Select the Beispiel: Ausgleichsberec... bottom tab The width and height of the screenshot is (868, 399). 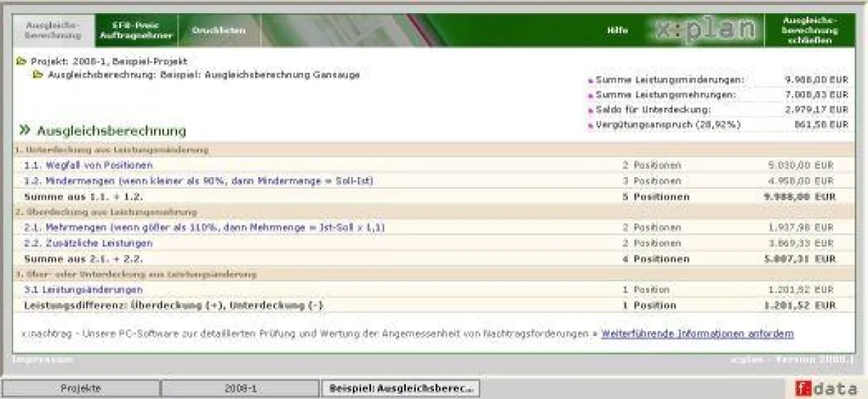point(401,389)
